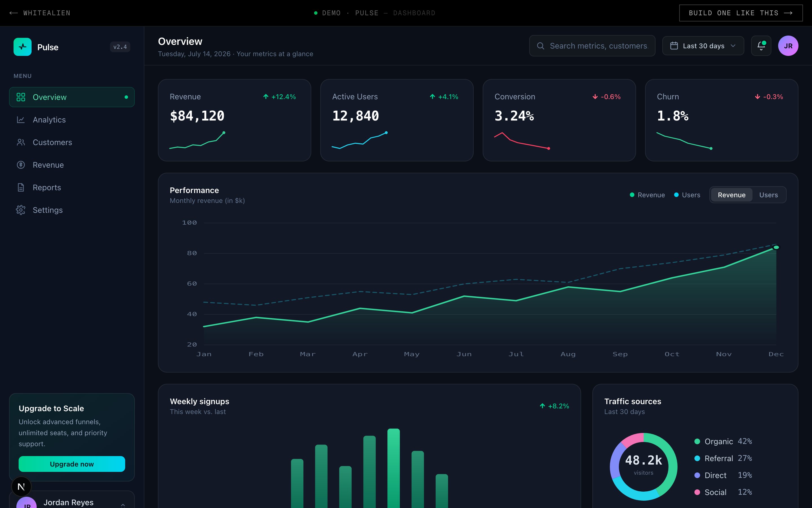The width and height of the screenshot is (812, 508).
Task: Click the Revenue card sparkline
Action: click(x=197, y=140)
